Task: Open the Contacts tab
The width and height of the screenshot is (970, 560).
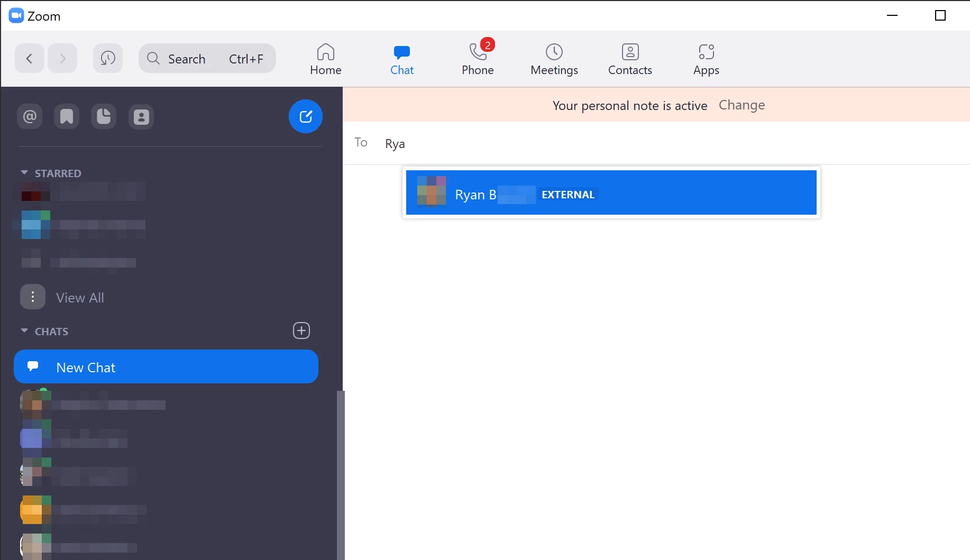Action: tap(630, 59)
